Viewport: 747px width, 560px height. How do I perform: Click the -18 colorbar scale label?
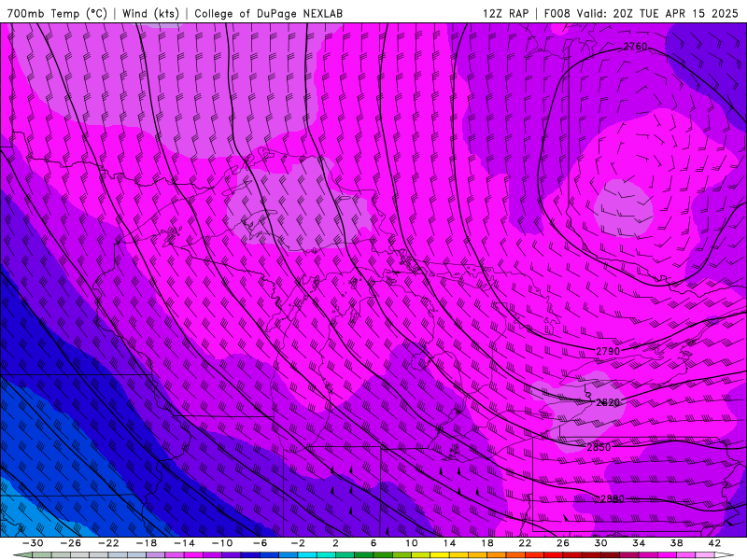click(147, 543)
